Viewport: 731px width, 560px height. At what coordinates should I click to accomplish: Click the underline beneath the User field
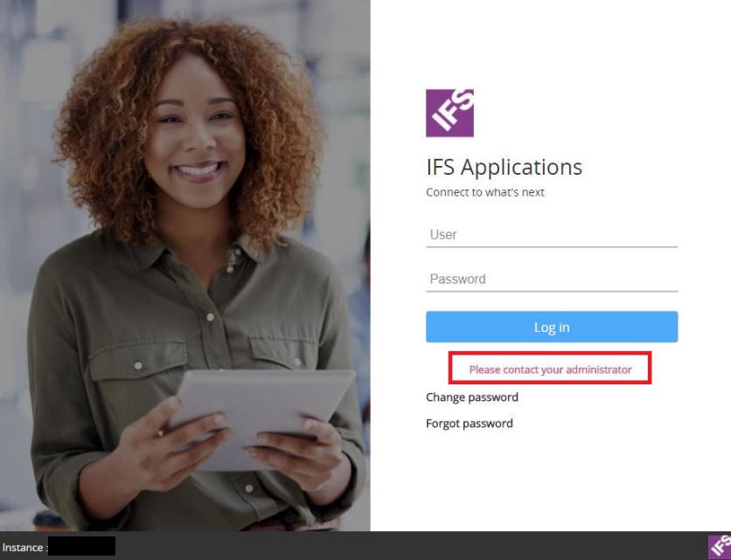552,246
